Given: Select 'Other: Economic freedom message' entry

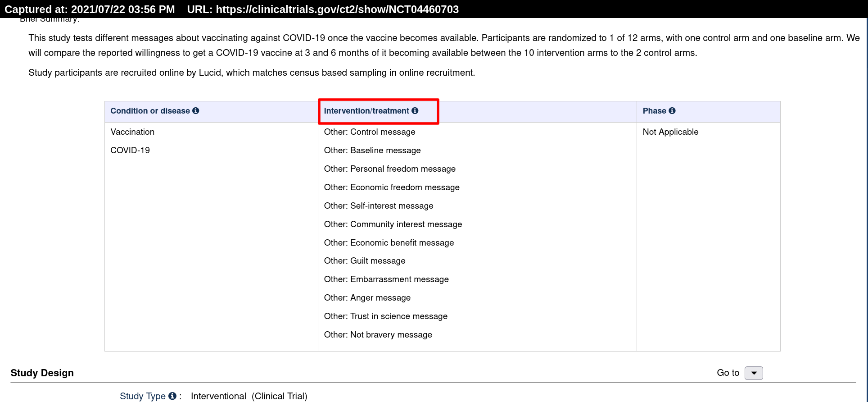Looking at the screenshot, I should (392, 187).
